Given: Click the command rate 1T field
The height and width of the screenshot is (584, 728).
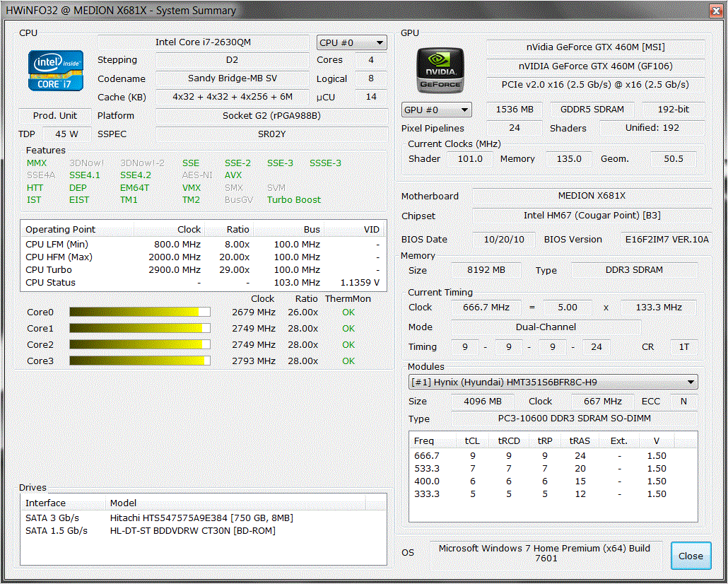Looking at the screenshot, I should 684,347.
